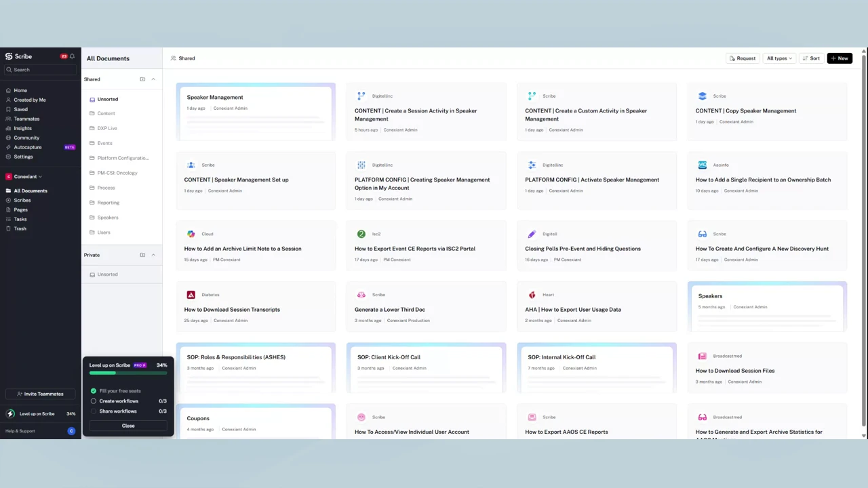Click the vertical scrollbar of the documents list

864,244
